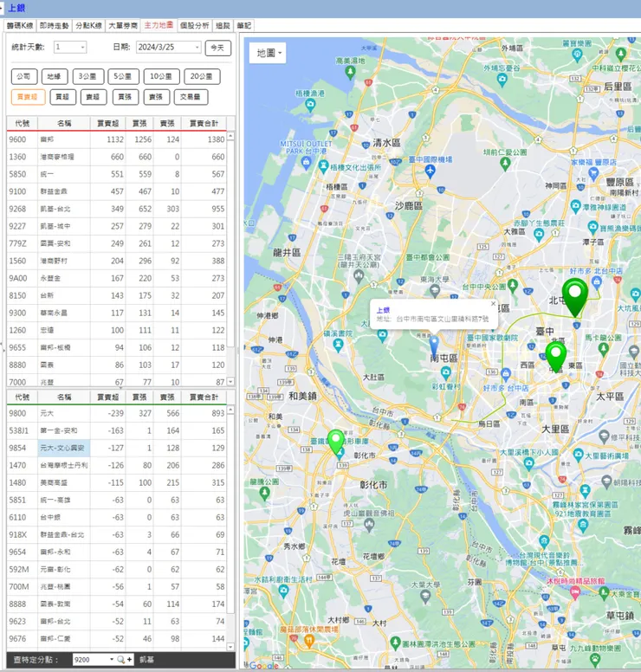This screenshot has width=641, height=672.
Task: Select the row with code 538J1
Action: pyautogui.click(x=117, y=430)
